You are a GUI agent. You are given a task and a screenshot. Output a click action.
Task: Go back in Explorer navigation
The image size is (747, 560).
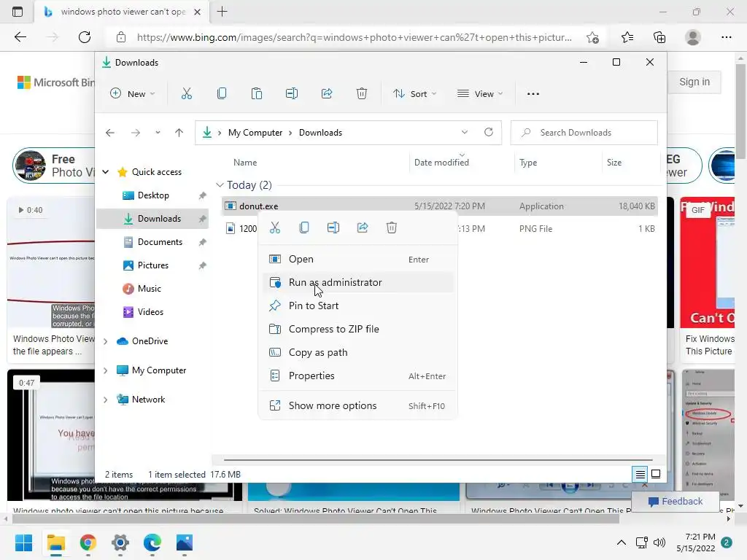click(110, 133)
